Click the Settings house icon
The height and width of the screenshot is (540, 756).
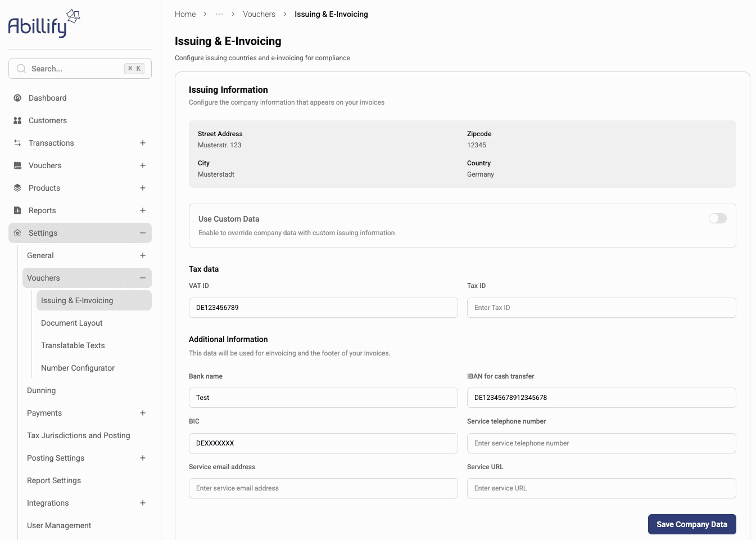point(17,233)
